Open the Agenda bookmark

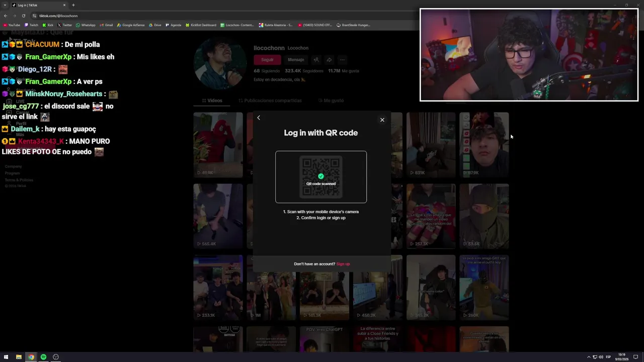[173, 25]
